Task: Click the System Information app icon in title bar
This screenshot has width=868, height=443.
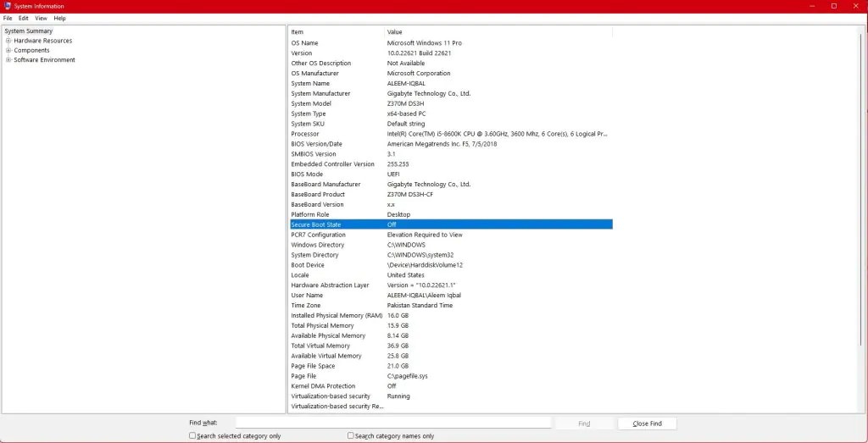Action: point(7,6)
